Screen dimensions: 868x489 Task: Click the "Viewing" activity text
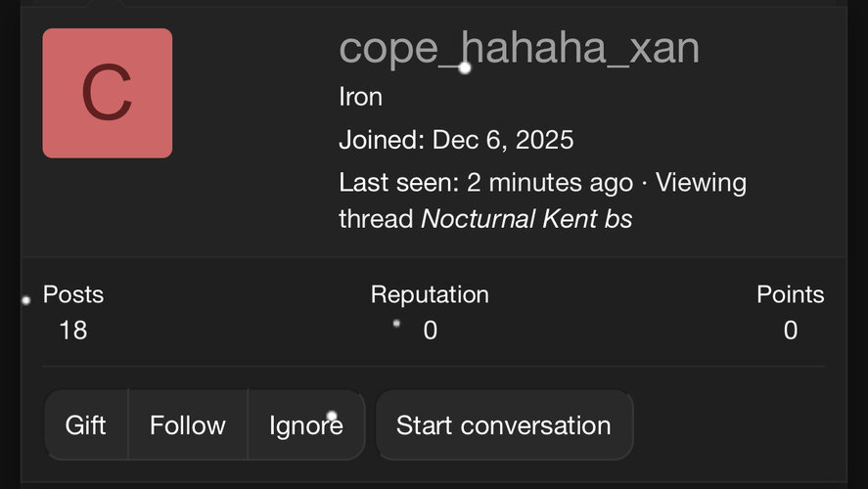[701, 183]
